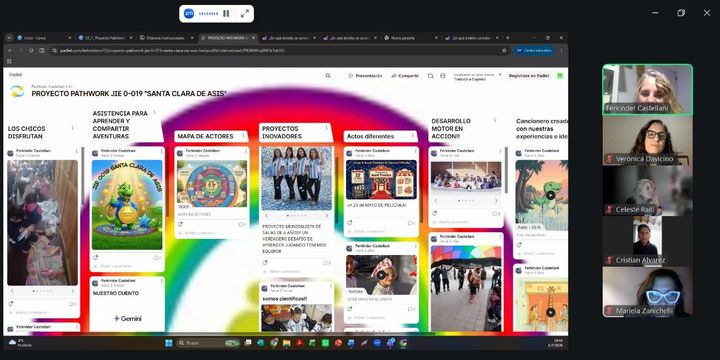Open File Explorer from the taskbar

coord(287,343)
